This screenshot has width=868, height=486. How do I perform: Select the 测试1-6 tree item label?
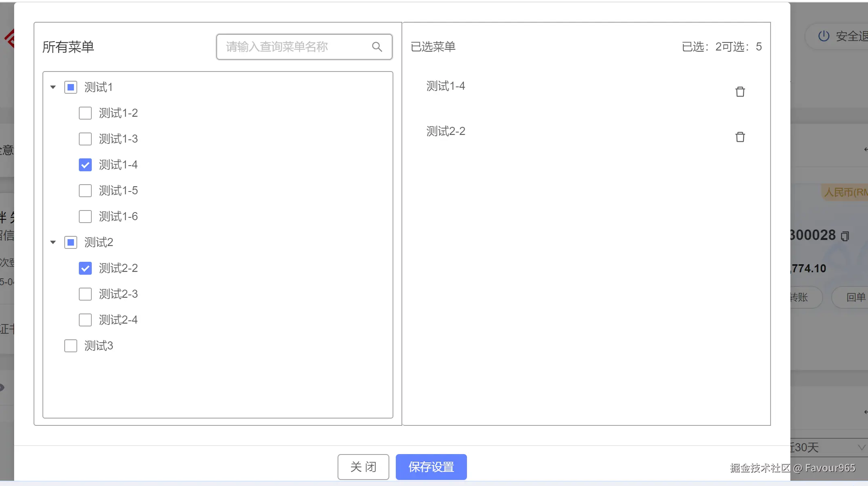point(118,217)
